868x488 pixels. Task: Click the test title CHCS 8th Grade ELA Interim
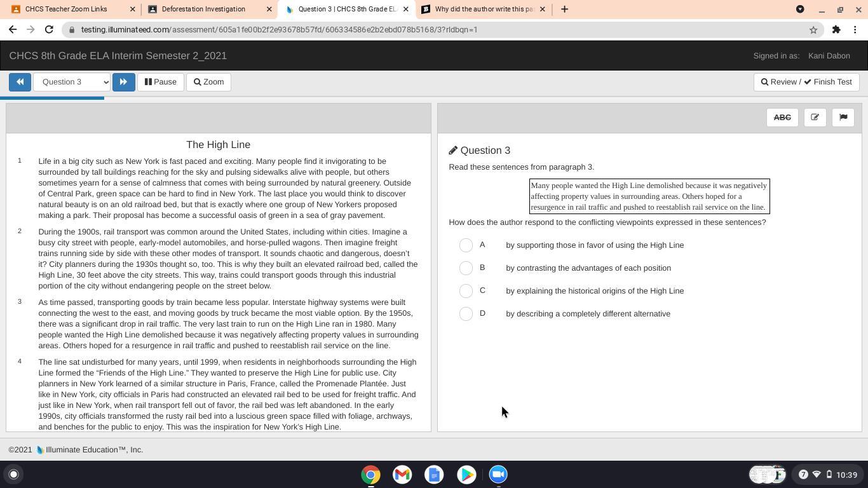tap(118, 56)
